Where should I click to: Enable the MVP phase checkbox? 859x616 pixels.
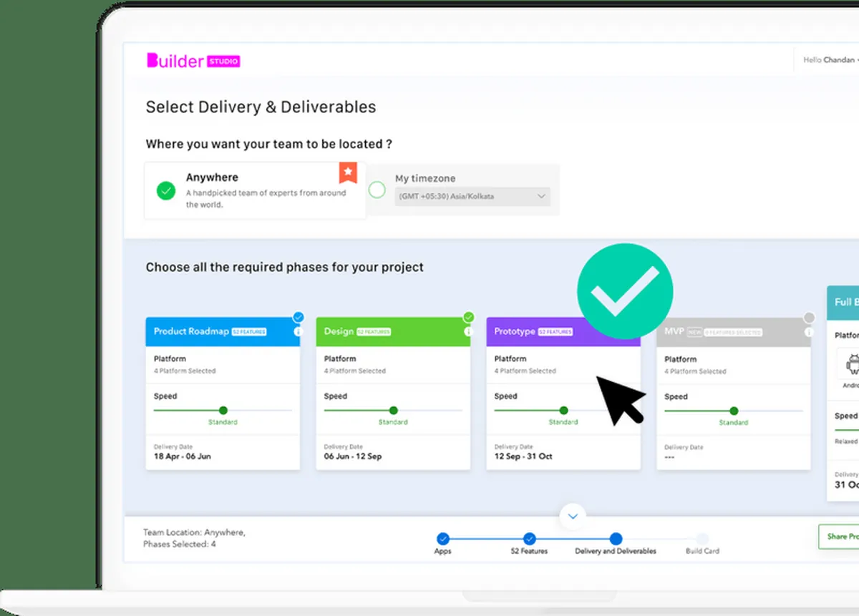(809, 318)
